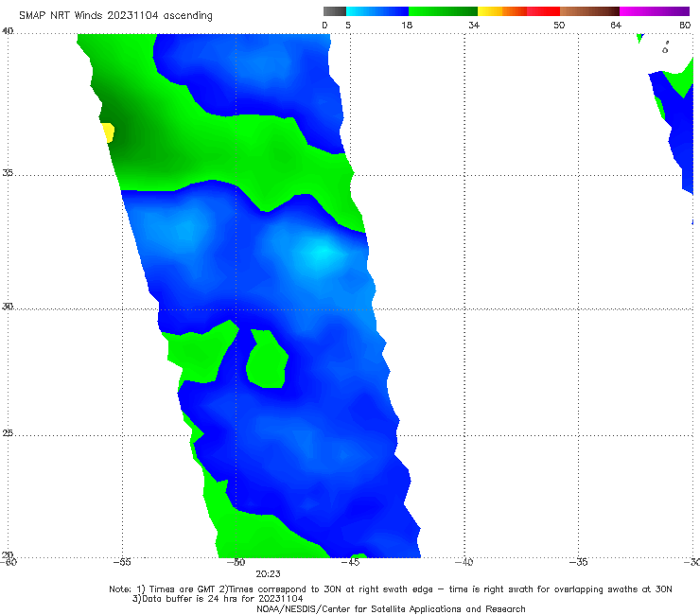The height and width of the screenshot is (615, 700).
Task: Click the color bar label '34'
Action: 474,25
